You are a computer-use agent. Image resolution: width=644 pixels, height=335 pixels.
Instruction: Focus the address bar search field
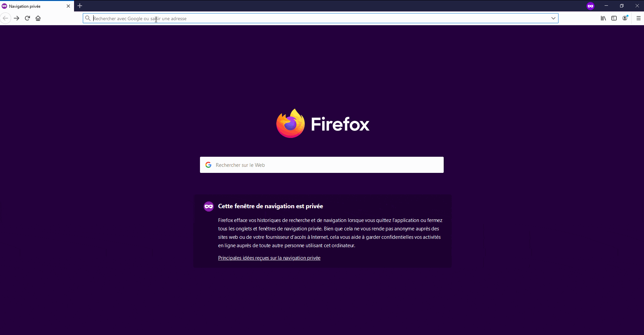[320, 18]
